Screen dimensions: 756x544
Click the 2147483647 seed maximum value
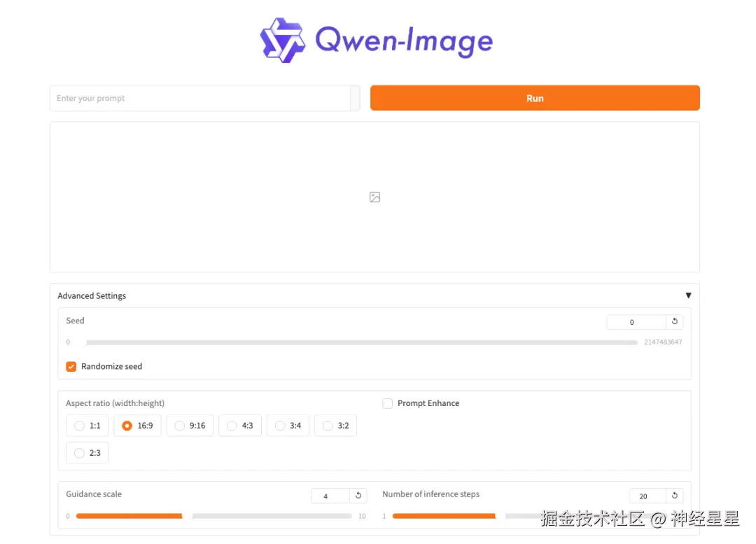tap(663, 342)
